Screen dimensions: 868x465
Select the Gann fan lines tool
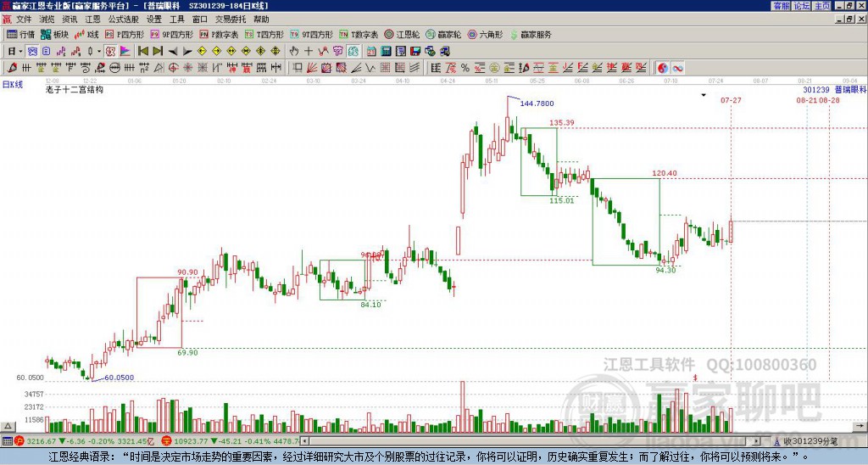point(312,68)
